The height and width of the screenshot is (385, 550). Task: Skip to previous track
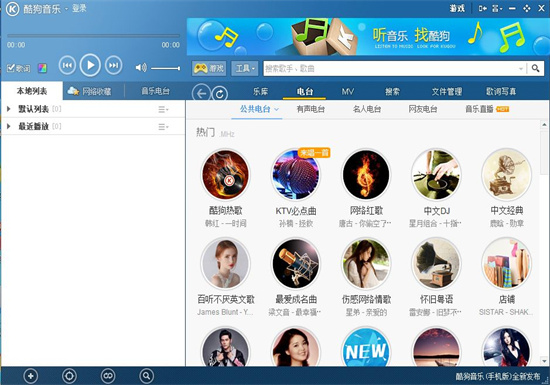click(x=67, y=65)
